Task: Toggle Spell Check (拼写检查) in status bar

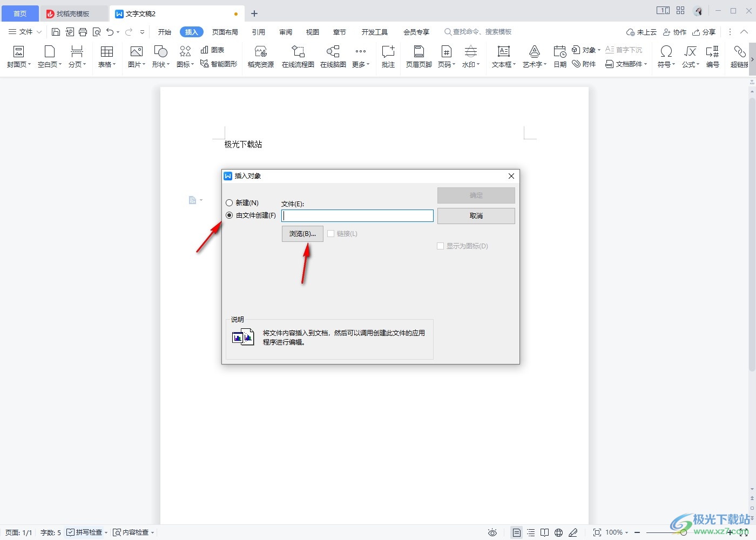Action: pyautogui.click(x=85, y=532)
